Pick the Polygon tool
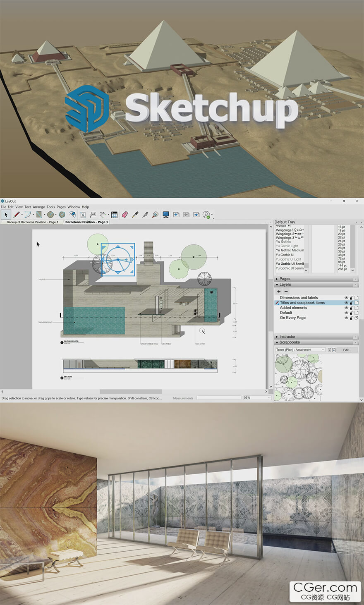 [62, 215]
